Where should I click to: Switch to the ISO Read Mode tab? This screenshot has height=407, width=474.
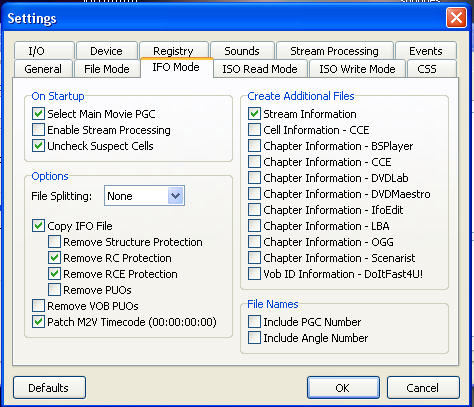tap(260, 69)
